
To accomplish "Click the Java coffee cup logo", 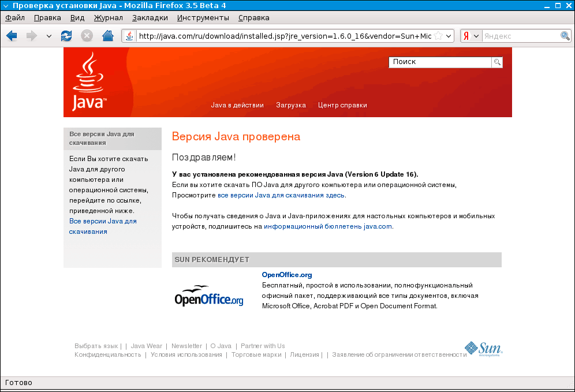I will pos(89,81).
